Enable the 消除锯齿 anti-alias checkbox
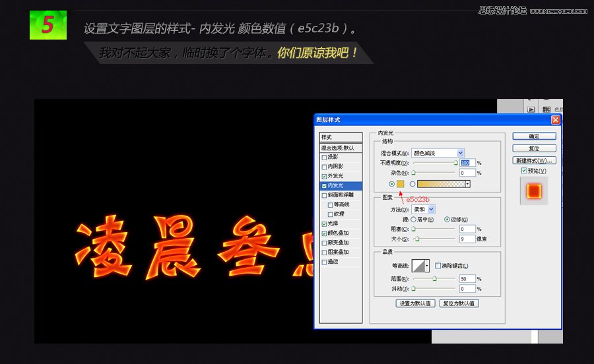 (x=438, y=266)
